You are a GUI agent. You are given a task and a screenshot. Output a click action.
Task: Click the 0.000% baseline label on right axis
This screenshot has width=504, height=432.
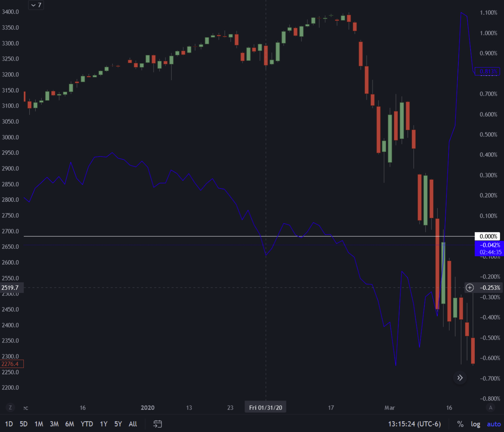point(488,236)
